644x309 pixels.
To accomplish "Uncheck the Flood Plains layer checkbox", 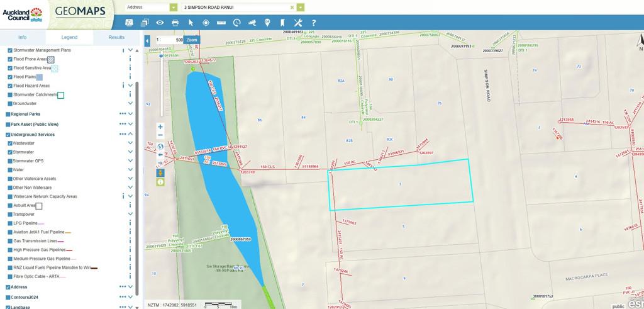I will pos(10,77).
